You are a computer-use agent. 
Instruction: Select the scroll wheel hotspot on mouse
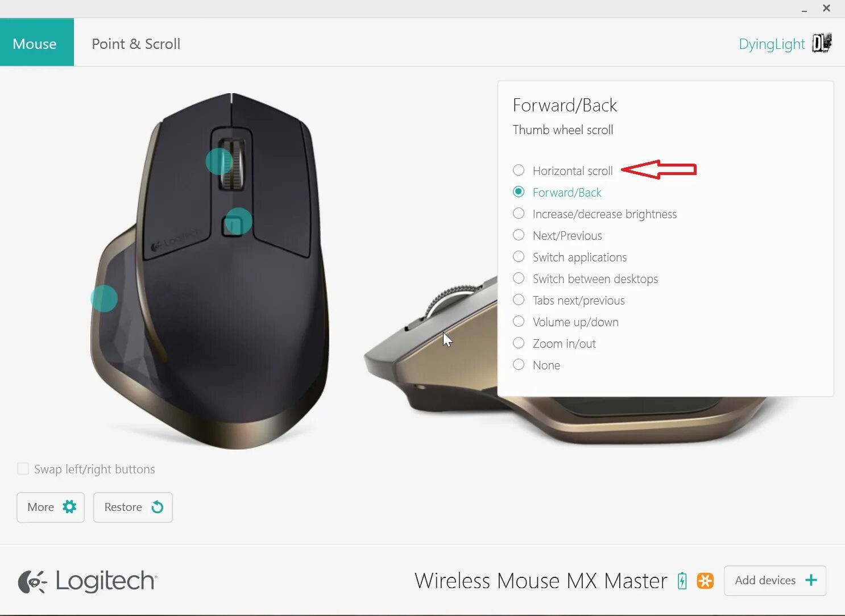click(x=219, y=161)
